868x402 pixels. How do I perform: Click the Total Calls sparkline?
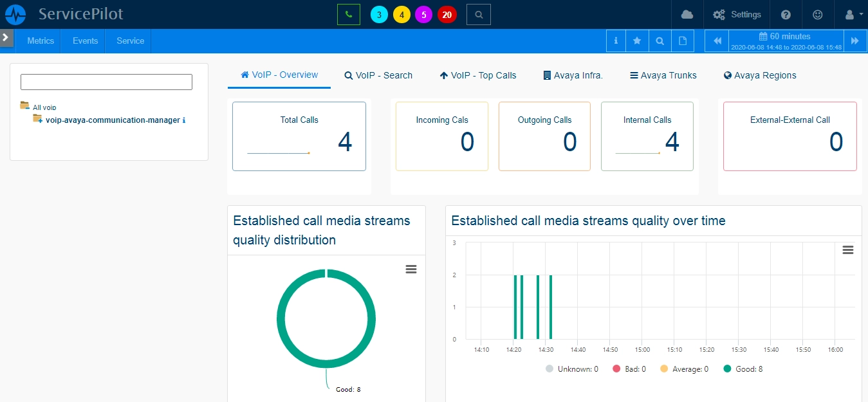pyautogui.click(x=279, y=153)
